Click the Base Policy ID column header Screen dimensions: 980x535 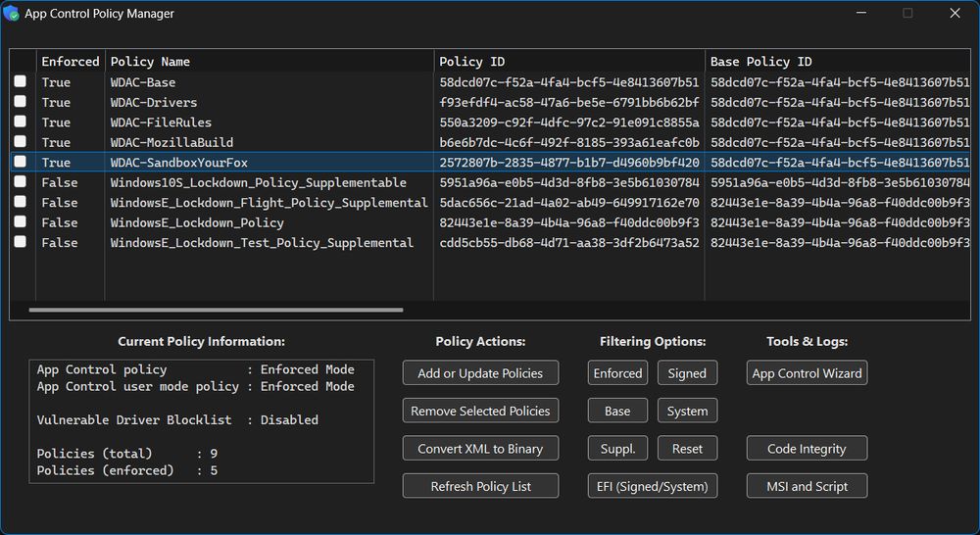tap(838, 62)
